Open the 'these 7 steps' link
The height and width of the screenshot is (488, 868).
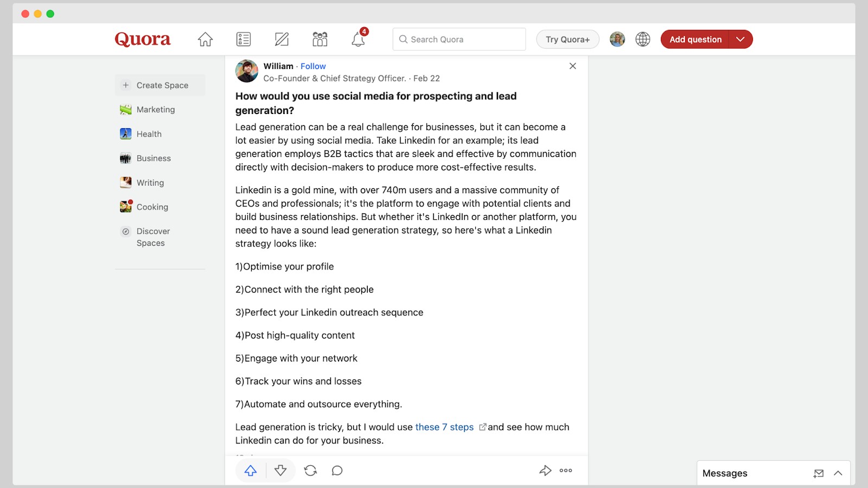point(444,427)
